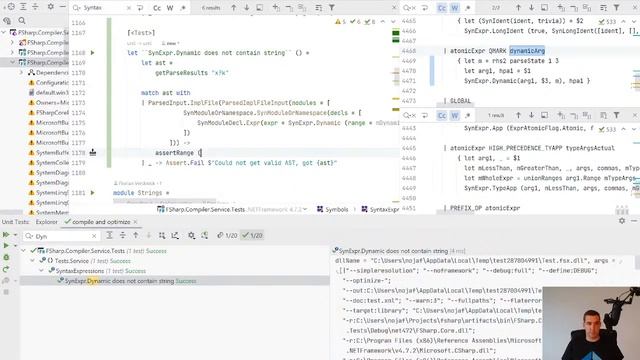Expand all nodes in Solution Explorer toolbar
The height and width of the screenshot is (360, 640).
tap(23, 7)
